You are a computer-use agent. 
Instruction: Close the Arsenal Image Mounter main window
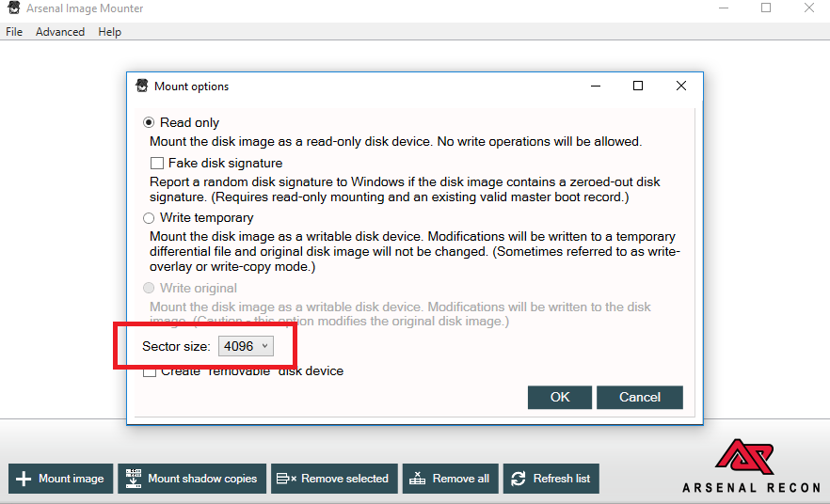[809, 8]
